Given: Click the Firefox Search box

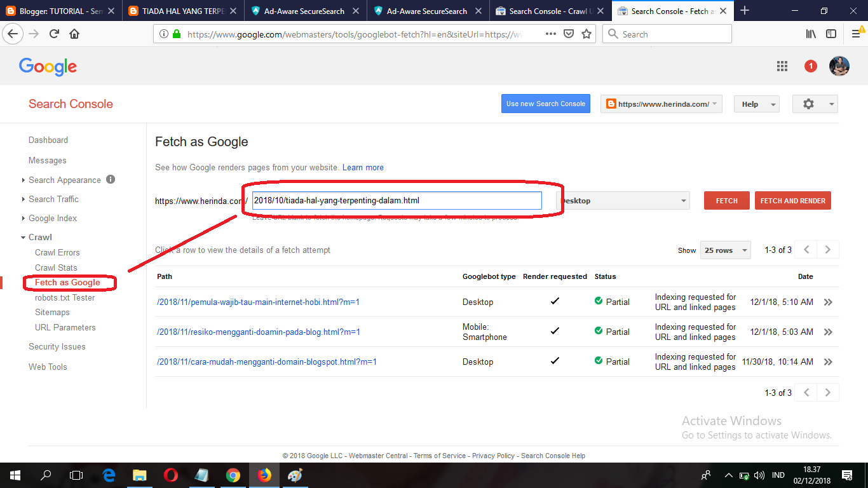Looking at the screenshot, I should 667,34.
